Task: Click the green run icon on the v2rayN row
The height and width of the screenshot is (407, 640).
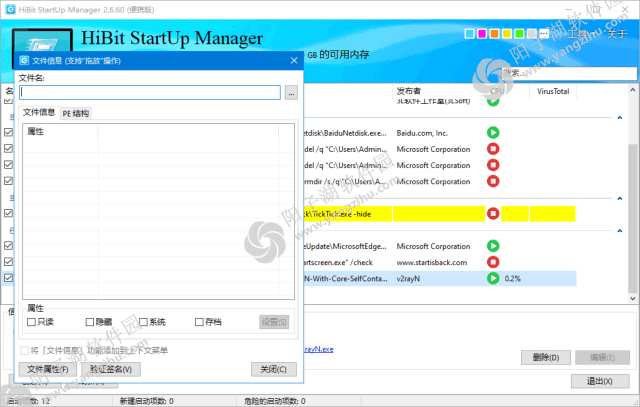Action: click(493, 278)
